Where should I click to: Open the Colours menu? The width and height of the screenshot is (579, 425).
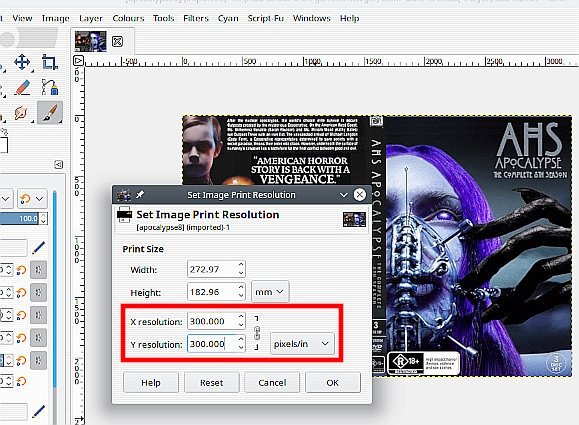pos(128,18)
